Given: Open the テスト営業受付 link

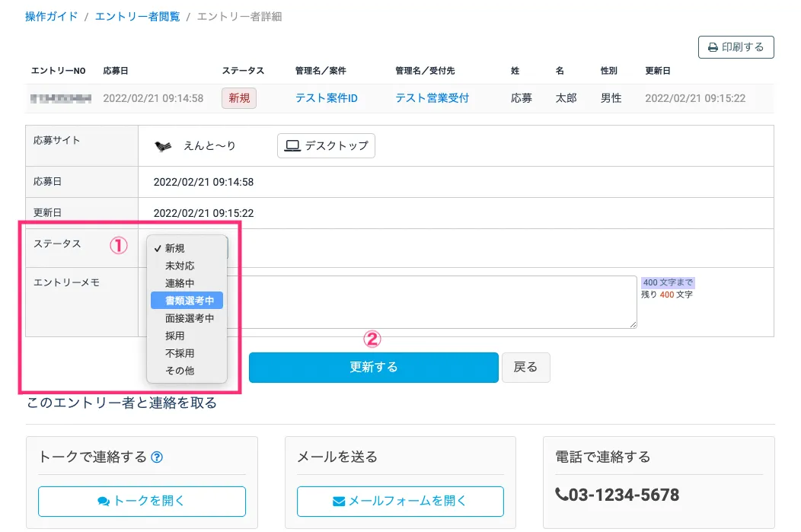Looking at the screenshot, I should click(x=432, y=98).
